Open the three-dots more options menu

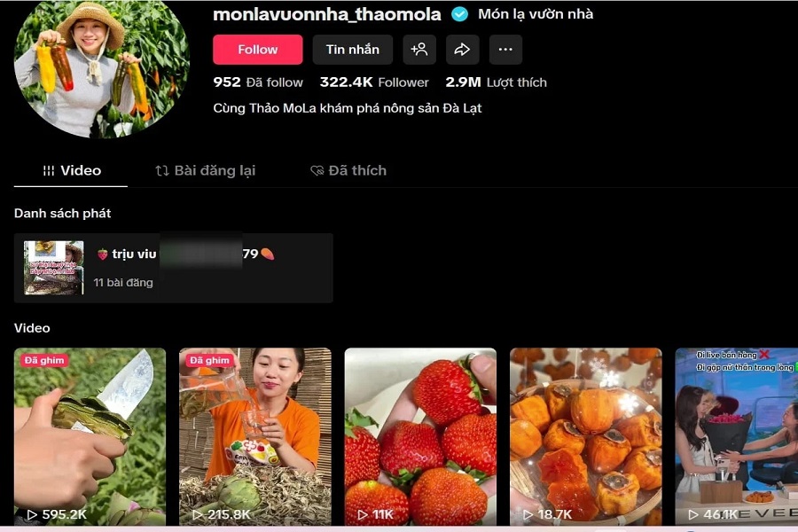505,50
